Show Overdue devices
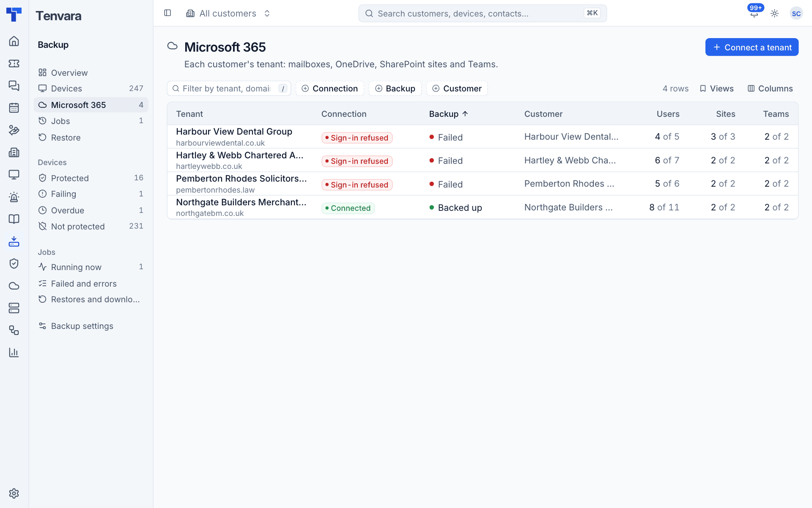Screen dimensions: 812x508 tap(91, 210)
